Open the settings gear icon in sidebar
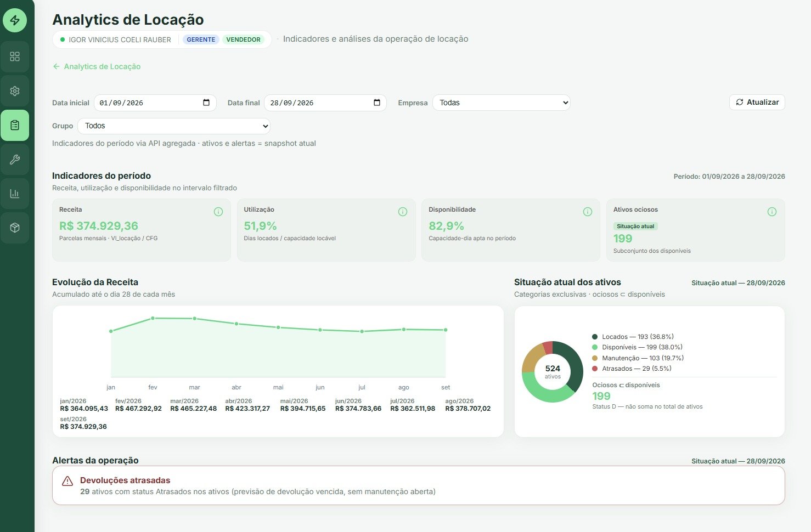811x532 pixels. (15, 91)
